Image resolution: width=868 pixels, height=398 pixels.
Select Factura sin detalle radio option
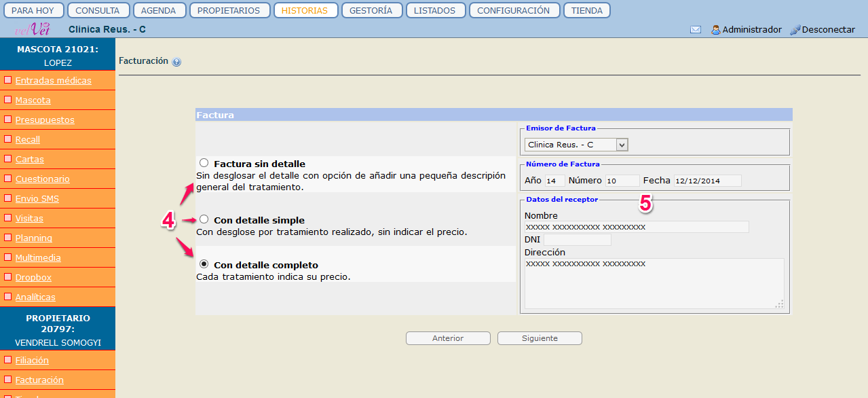(x=204, y=163)
